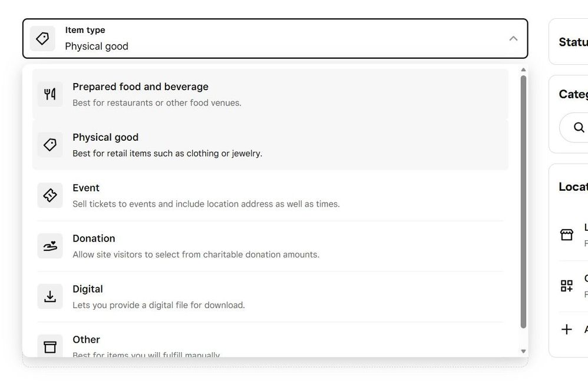588x381 pixels.
Task: Choose Digital item type
Action: (270, 297)
